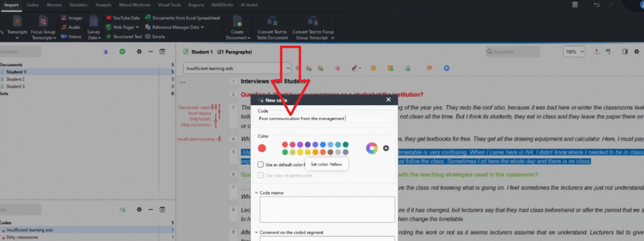Viewport: 644px width, 241px height.
Task: Open the custom color wheel picker
Action: (372, 148)
